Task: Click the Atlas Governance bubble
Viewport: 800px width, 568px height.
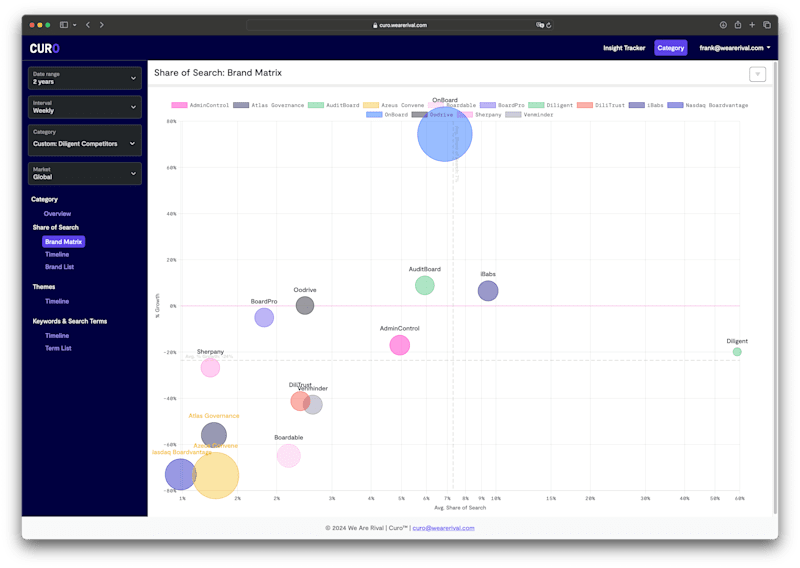Action: coord(214,435)
